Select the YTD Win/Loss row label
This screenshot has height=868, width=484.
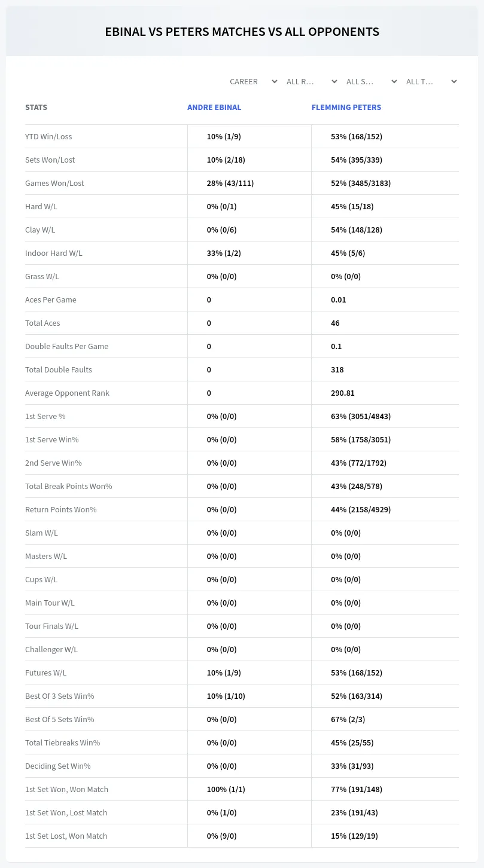[48, 136]
